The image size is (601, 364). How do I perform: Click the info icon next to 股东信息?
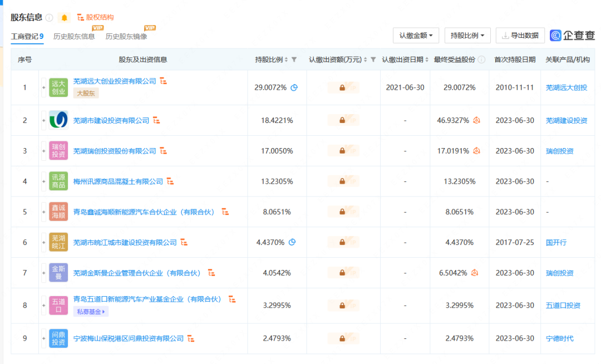tap(49, 18)
